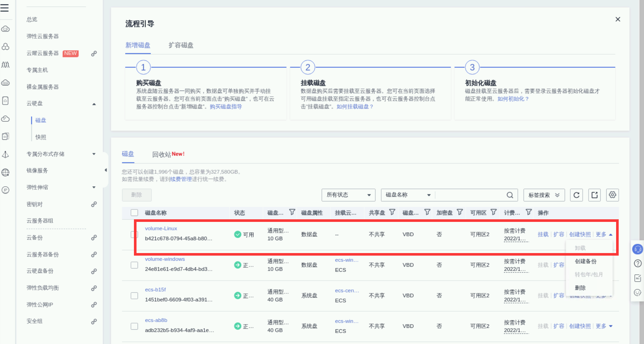Tick the select-all checkbox in the table header
This screenshot has height=344, width=644.
[134, 213]
